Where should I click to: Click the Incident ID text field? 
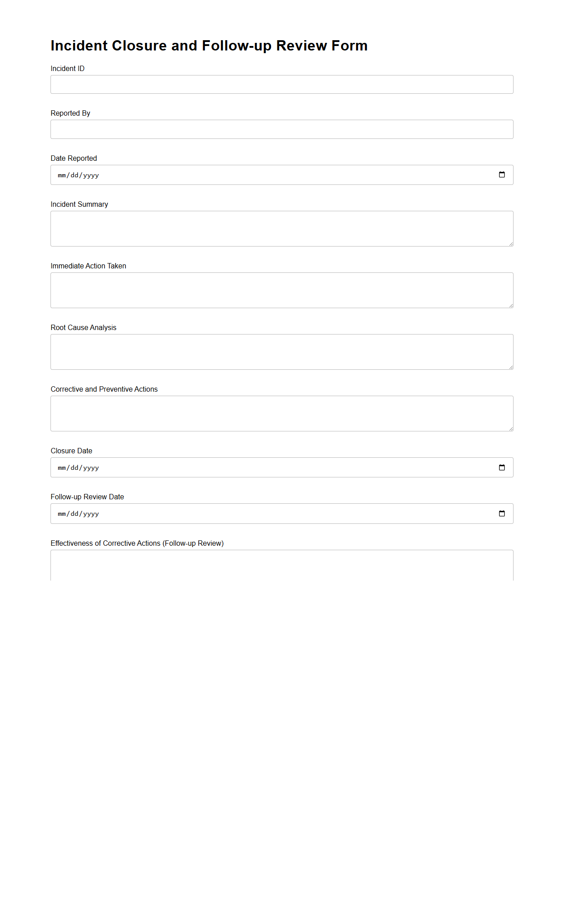pos(281,84)
